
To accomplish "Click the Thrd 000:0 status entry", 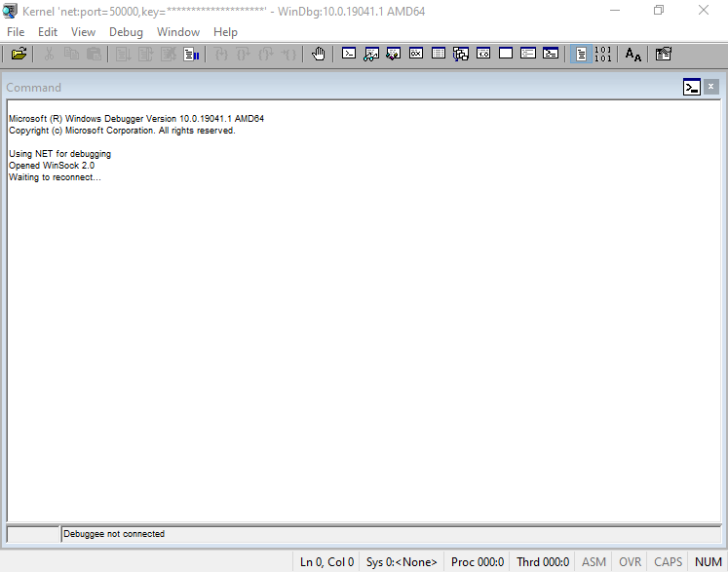I will (x=543, y=562).
